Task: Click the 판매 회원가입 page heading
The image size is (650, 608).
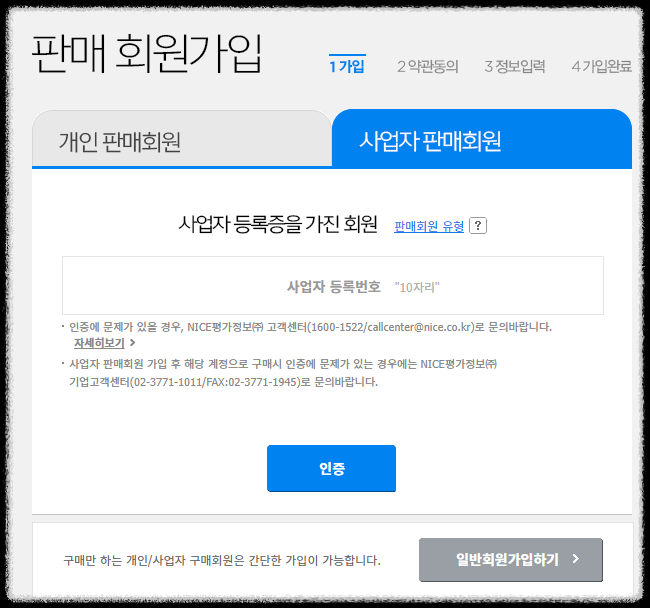Action: point(147,54)
